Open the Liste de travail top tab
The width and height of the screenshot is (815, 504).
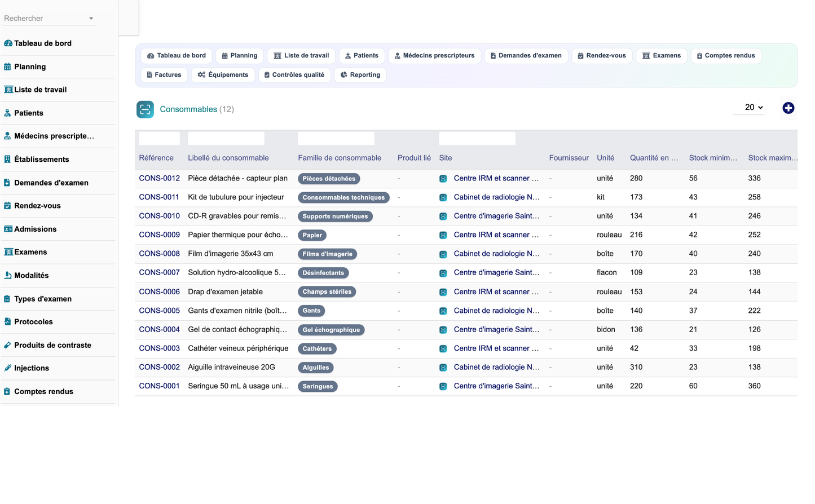(301, 56)
